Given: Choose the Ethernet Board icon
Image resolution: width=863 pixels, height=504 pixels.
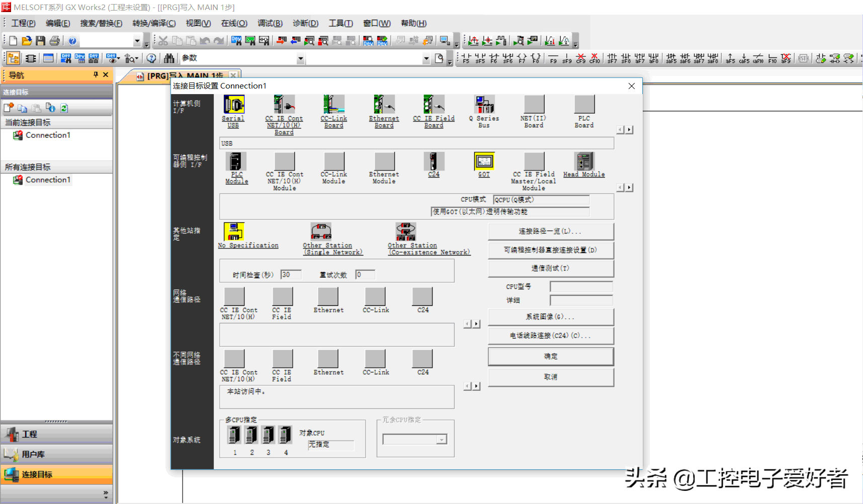Looking at the screenshot, I should 384,105.
